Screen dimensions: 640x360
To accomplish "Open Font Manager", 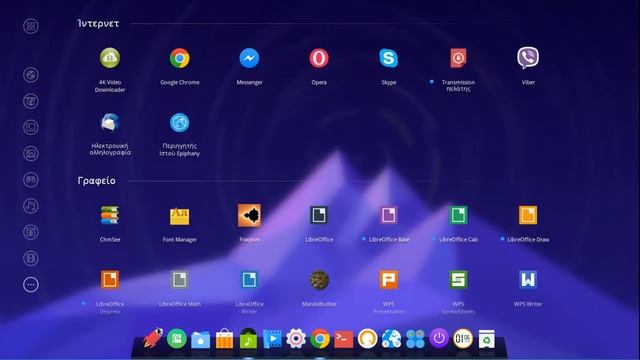I will point(180,216).
